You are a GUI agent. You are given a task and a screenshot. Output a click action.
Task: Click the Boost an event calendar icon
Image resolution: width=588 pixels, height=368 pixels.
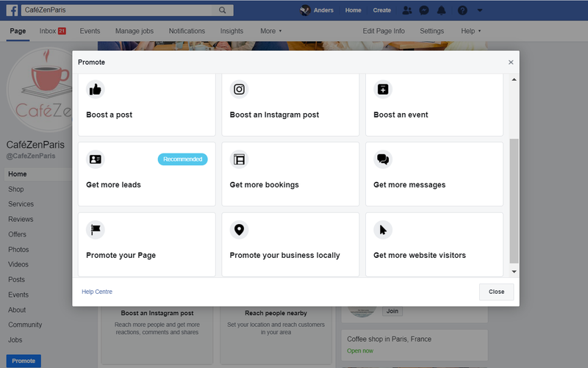point(383,89)
